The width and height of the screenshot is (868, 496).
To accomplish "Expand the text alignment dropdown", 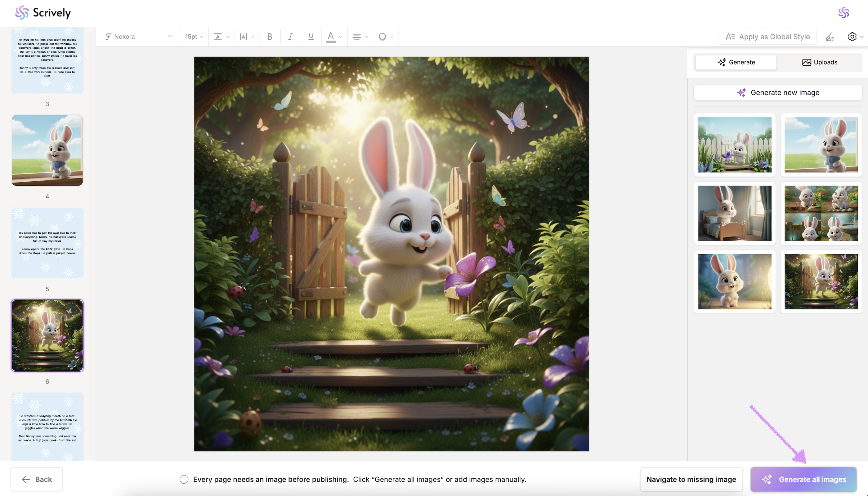I will coord(360,37).
